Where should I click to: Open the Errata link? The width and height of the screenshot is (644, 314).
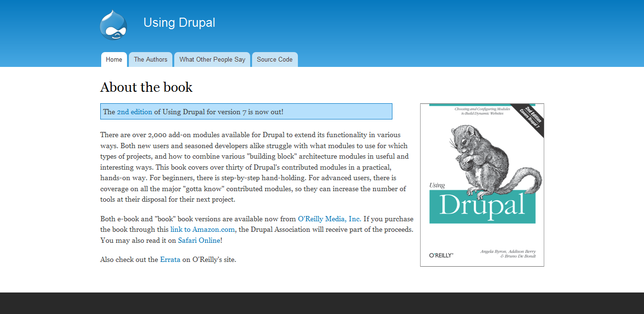pyautogui.click(x=170, y=260)
